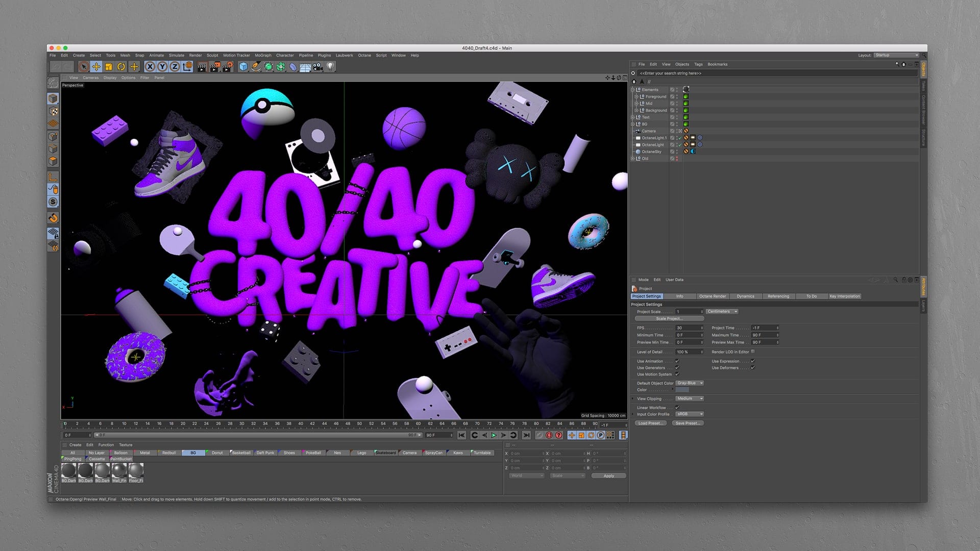Viewport: 980px width, 551px height.
Task: Click Render View clapperboard icon
Action: tap(202, 66)
